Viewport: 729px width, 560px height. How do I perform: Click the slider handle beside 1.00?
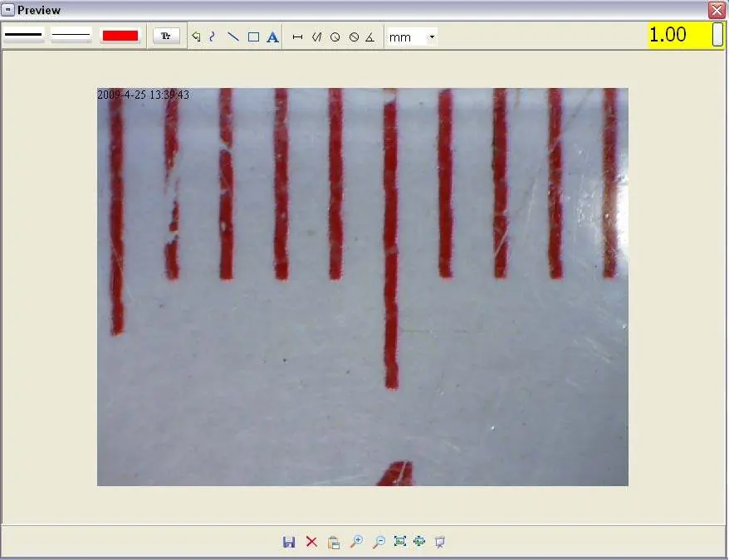point(717,34)
